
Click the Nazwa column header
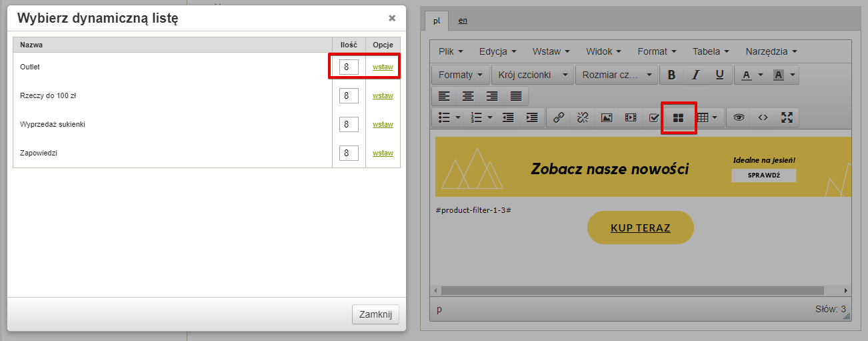pyautogui.click(x=173, y=45)
